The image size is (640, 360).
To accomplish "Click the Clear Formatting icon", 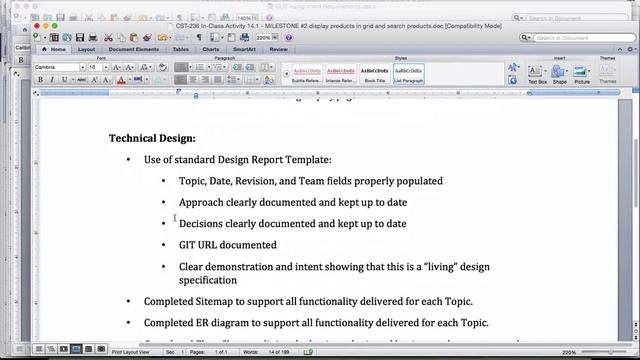I will tap(162, 67).
